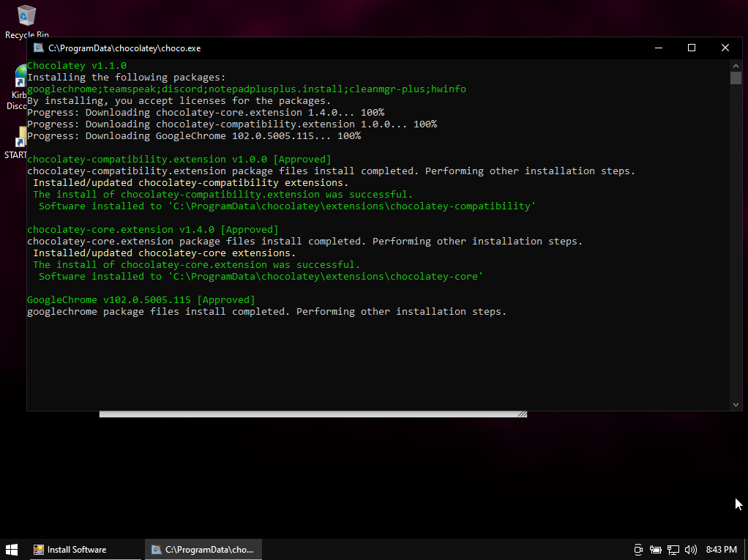Open the Recycle Bin desktop icon
The height and width of the screenshot is (560, 748).
coord(26,21)
